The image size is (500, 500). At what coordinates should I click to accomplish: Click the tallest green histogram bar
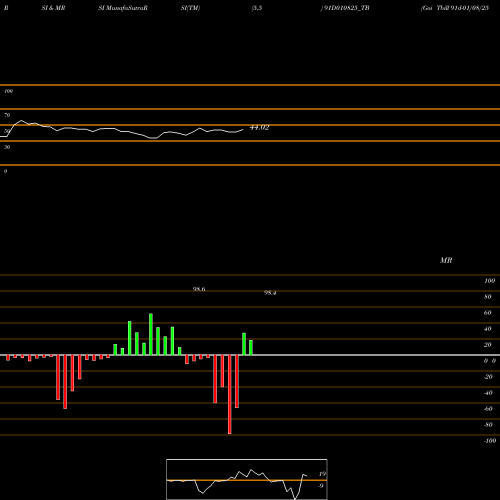coord(151,334)
